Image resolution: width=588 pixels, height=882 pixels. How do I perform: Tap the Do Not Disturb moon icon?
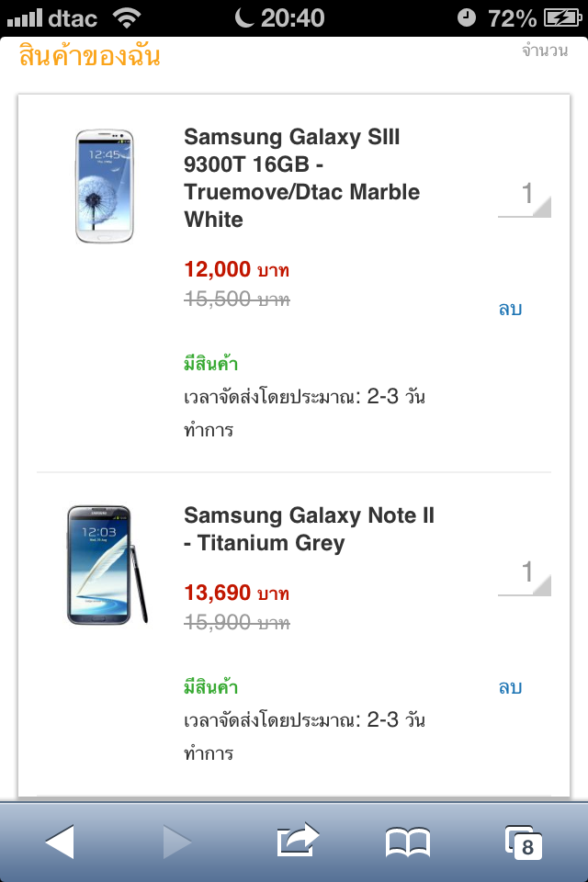click(243, 17)
